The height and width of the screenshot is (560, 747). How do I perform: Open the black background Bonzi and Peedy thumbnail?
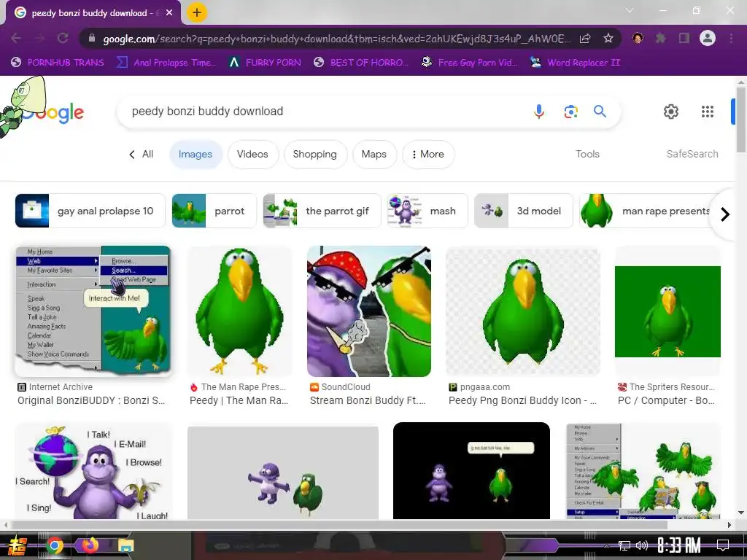[x=471, y=470]
